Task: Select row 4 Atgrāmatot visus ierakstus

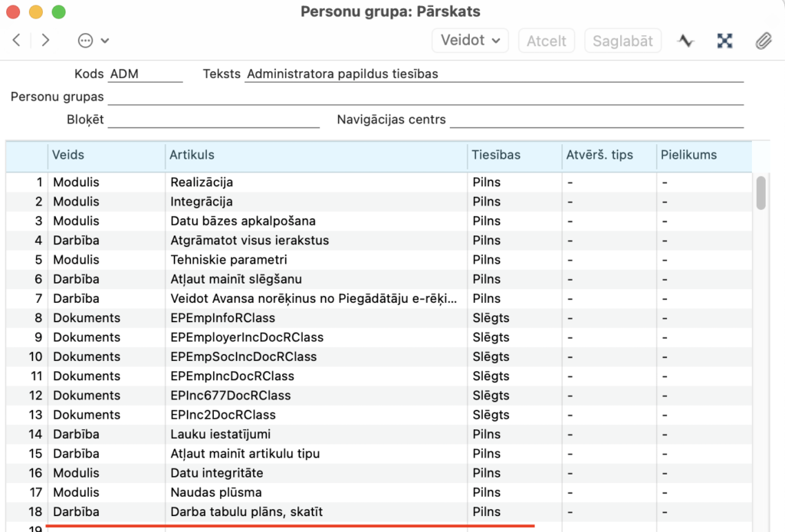Action: pyautogui.click(x=379, y=240)
